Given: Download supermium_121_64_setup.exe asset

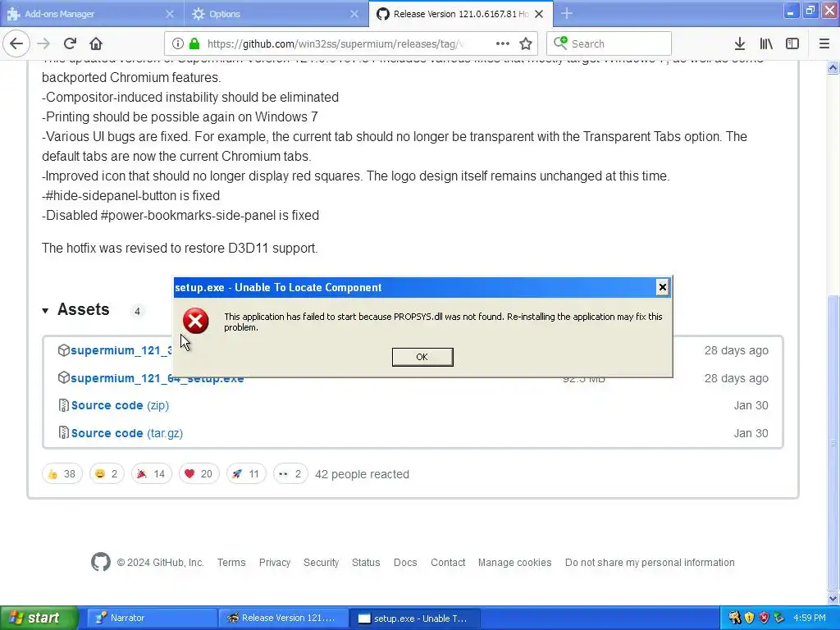Looking at the screenshot, I should [x=157, y=378].
